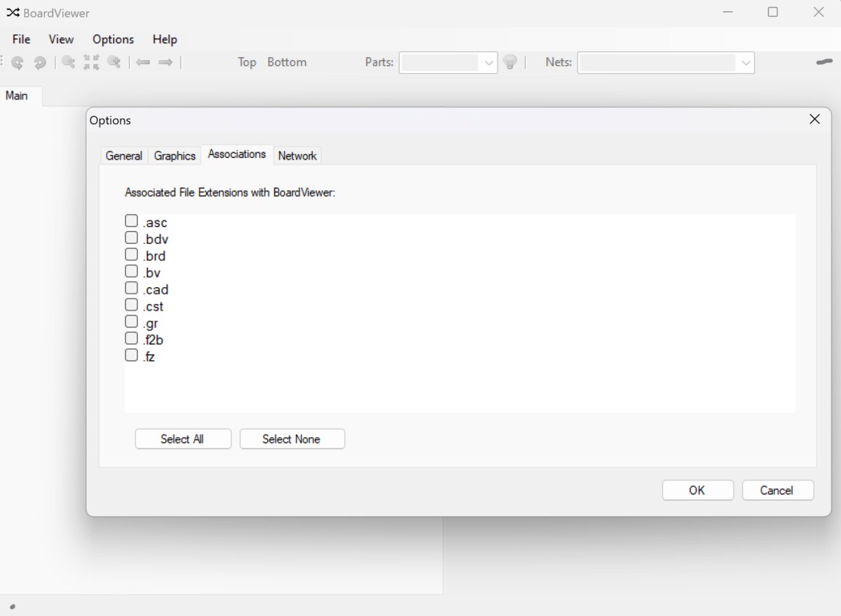
Task: Click the light bulb highlight icon
Action: click(510, 63)
